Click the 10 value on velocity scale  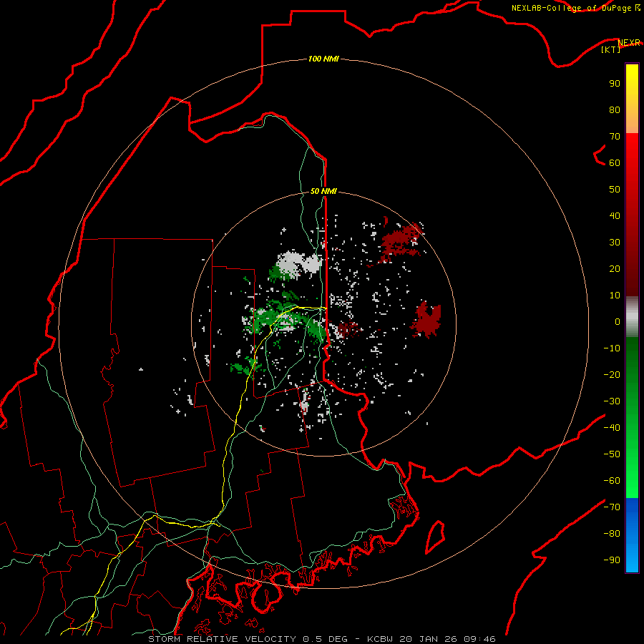pyautogui.click(x=615, y=296)
